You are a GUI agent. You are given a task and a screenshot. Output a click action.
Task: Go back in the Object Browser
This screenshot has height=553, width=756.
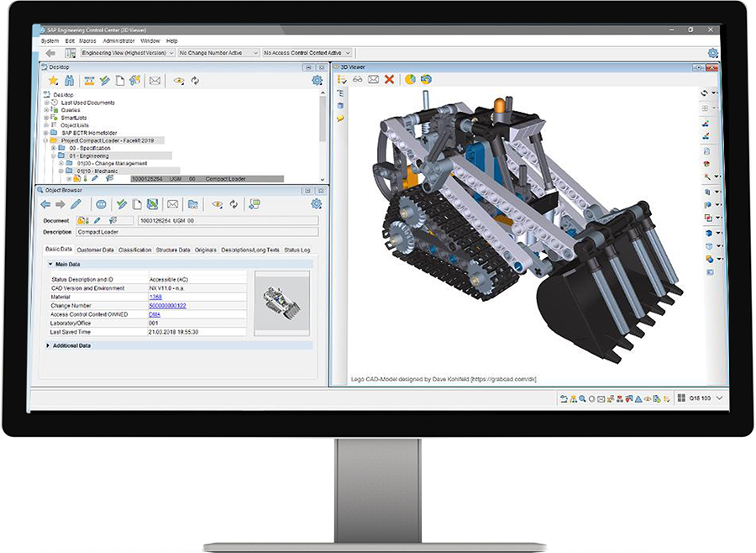(46, 204)
